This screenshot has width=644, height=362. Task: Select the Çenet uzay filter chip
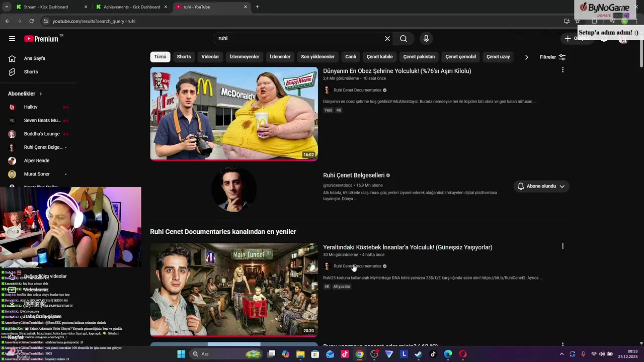498,57
